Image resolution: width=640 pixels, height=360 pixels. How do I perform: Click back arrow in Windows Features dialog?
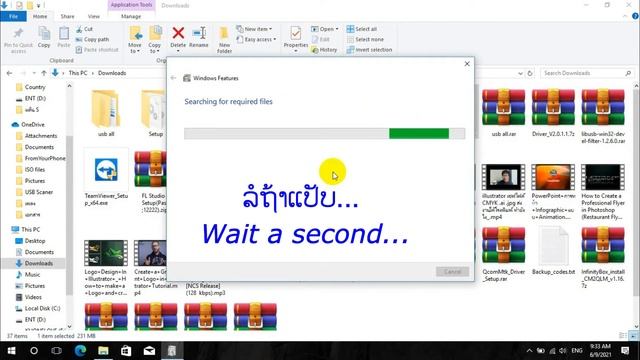click(x=173, y=78)
